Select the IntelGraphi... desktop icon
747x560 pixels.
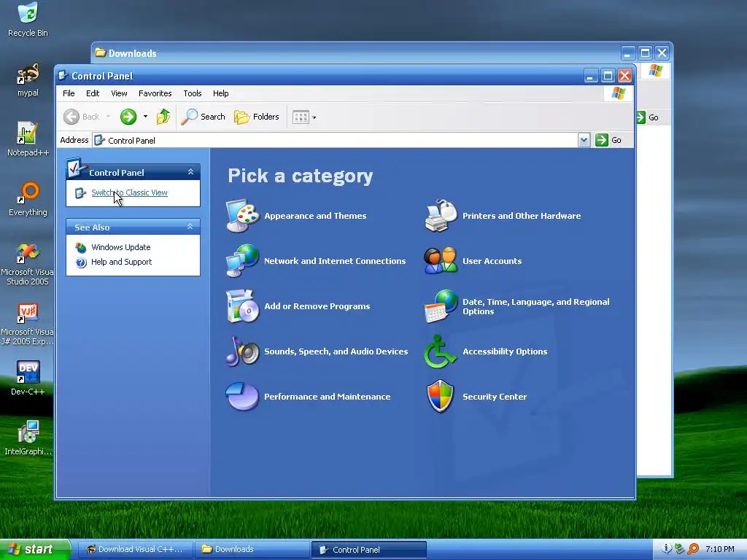point(28,438)
